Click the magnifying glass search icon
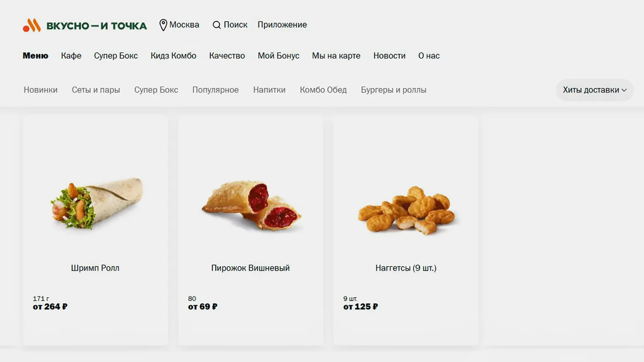 click(x=217, y=25)
